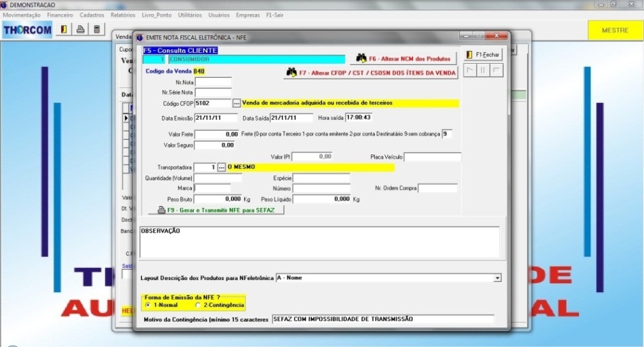Click binoculars icon on F7 Alterar CFOP

291,72
